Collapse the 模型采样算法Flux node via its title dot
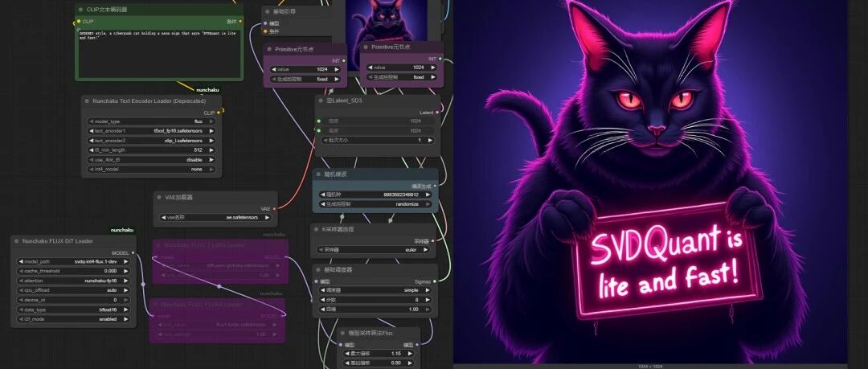The width and height of the screenshot is (868, 369). point(343,333)
